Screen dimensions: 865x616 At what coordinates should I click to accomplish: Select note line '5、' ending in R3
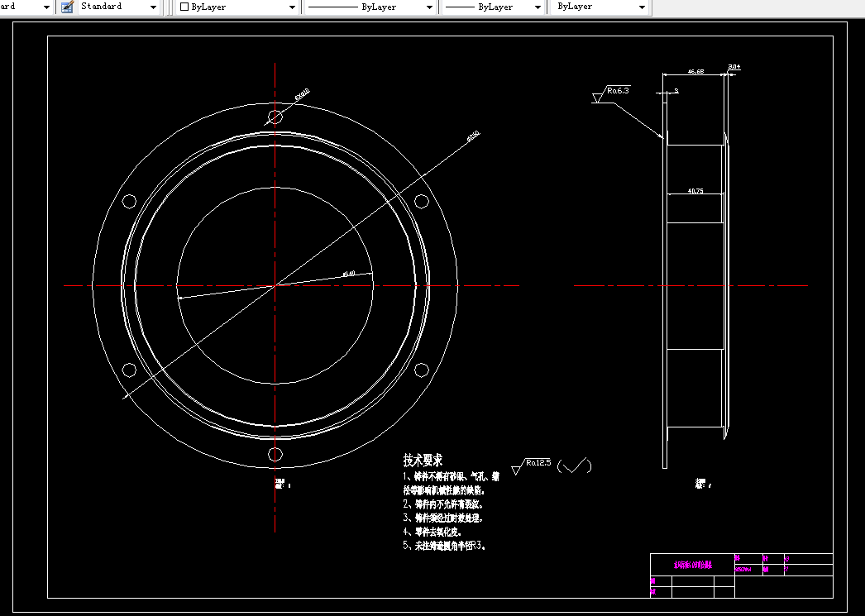[x=445, y=546]
